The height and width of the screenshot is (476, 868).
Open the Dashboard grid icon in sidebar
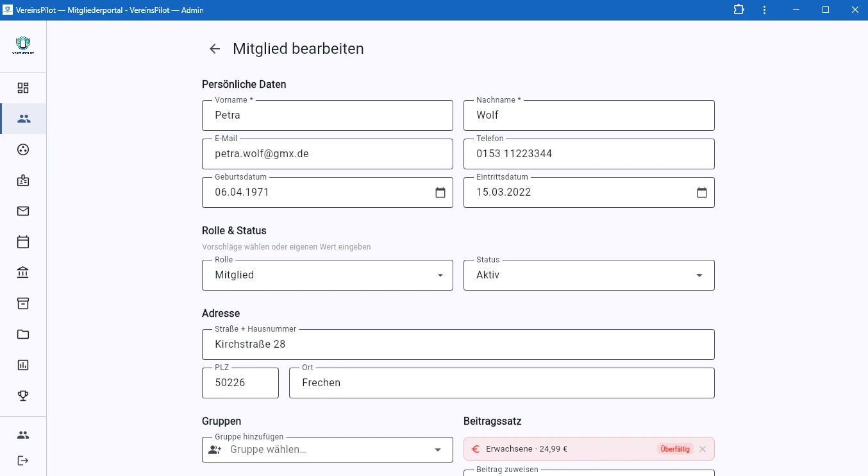23,88
